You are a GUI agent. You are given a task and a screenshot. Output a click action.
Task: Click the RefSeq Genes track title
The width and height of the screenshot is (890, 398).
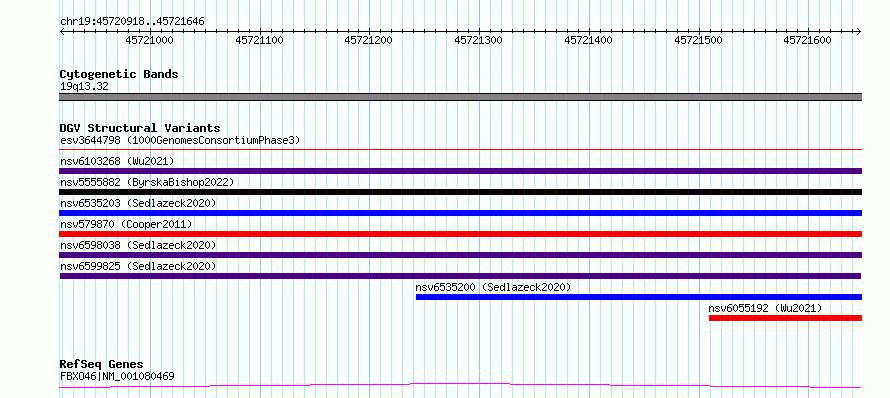pyautogui.click(x=102, y=365)
